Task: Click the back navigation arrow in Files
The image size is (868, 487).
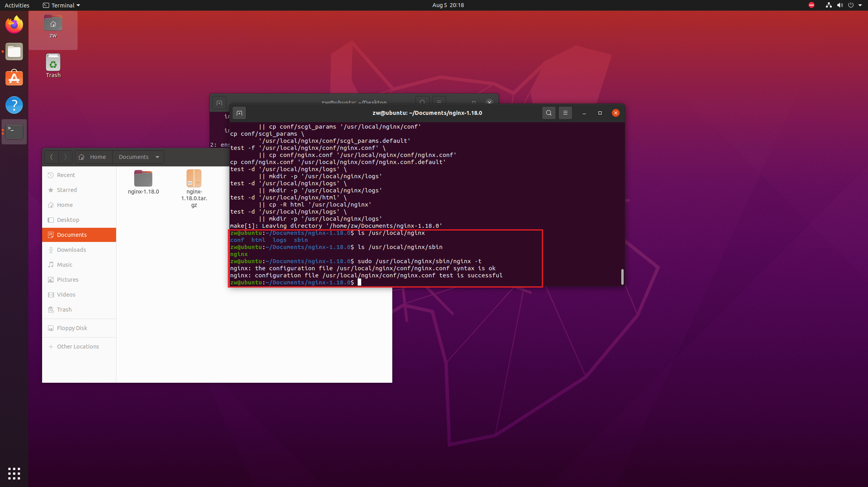Action: 51,157
